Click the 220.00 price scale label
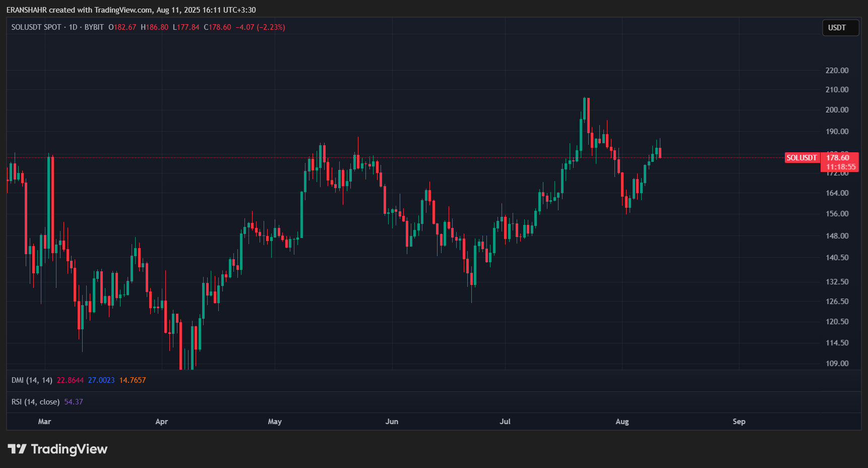Viewport: 868px width, 468px height. click(837, 71)
